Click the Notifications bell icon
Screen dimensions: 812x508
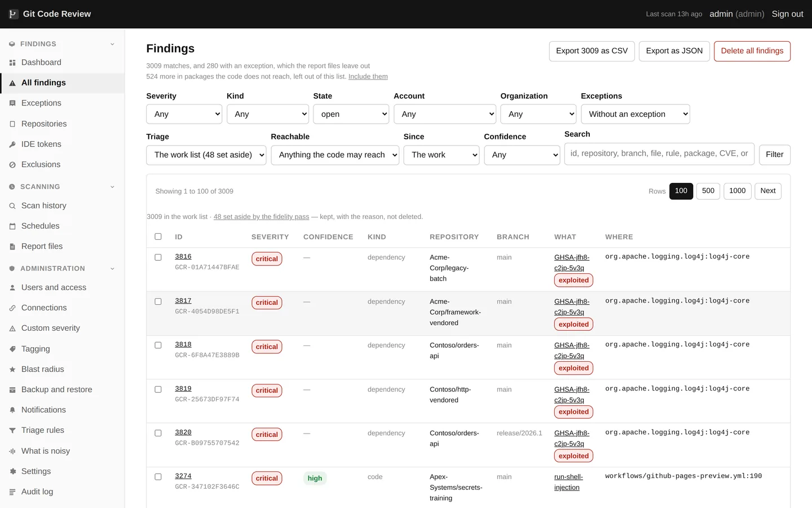pos(12,410)
